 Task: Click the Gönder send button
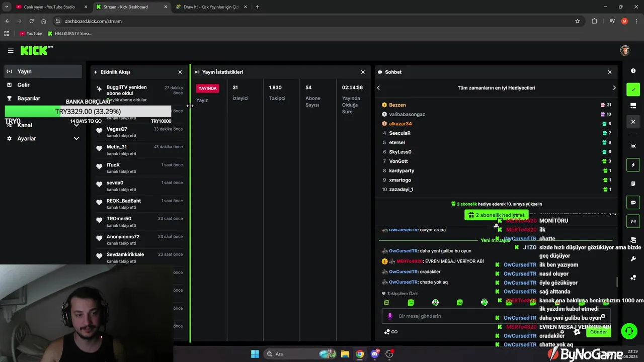(x=598, y=332)
